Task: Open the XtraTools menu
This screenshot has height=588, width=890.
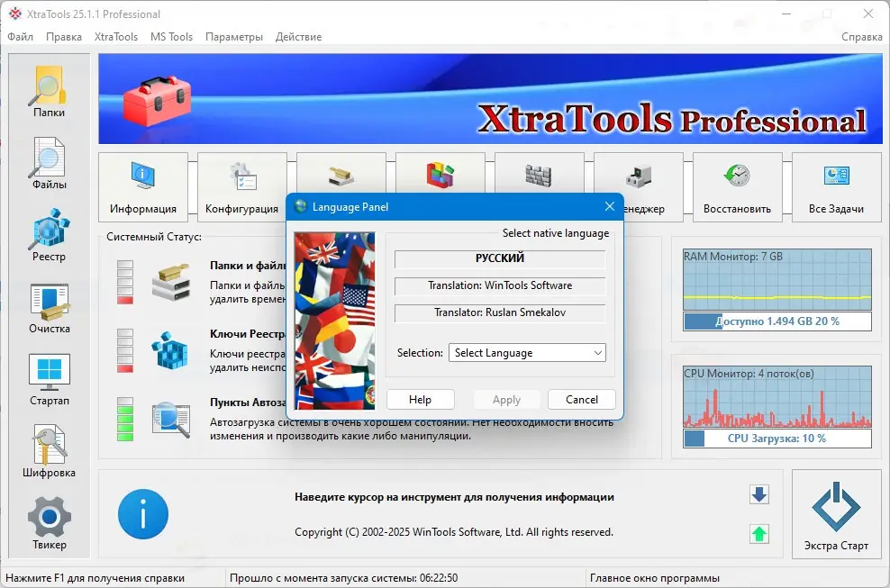Action: click(x=116, y=36)
